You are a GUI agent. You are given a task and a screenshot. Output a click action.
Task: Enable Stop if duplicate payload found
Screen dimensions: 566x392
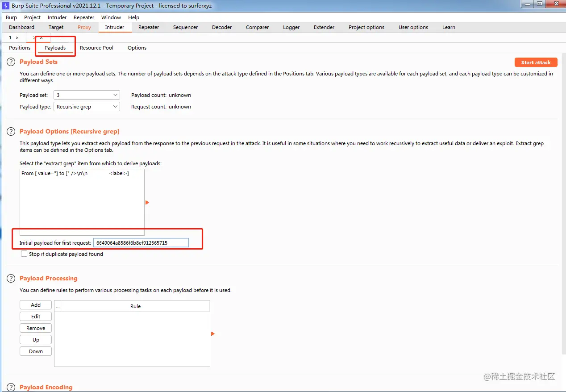coord(24,254)
